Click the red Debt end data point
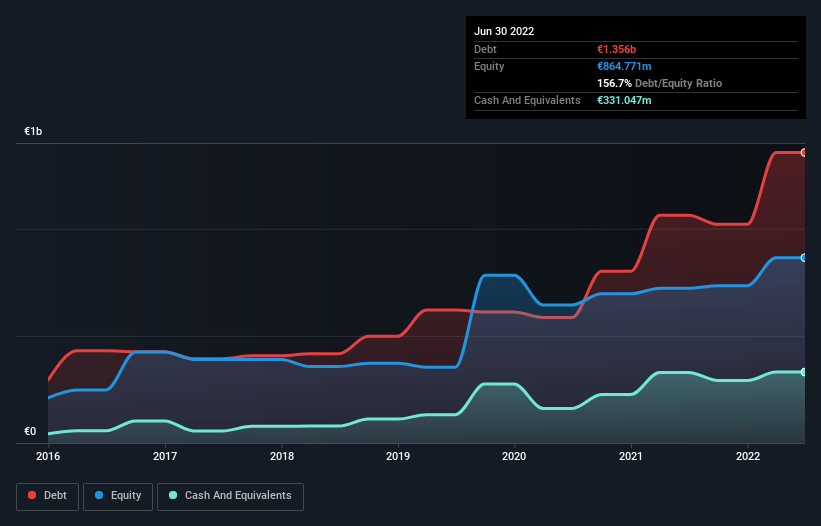The image size is (821, 526). coord(804,153)
